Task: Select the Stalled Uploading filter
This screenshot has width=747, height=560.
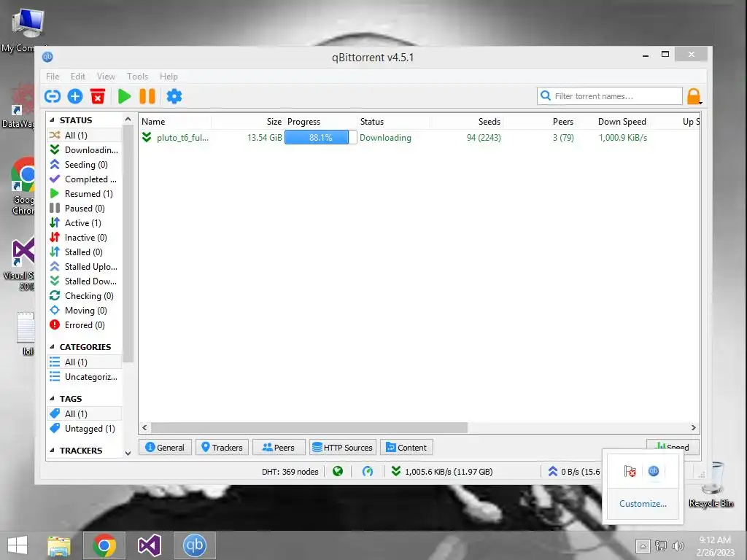Action: (85, 267)
